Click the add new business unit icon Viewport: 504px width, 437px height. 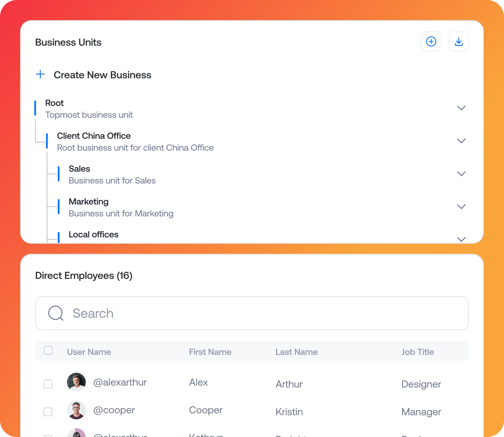point(431,41)
